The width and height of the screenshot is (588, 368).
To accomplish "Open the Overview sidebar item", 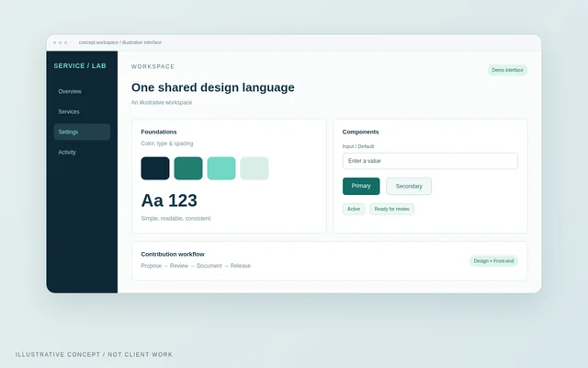I will click(82, 92).
